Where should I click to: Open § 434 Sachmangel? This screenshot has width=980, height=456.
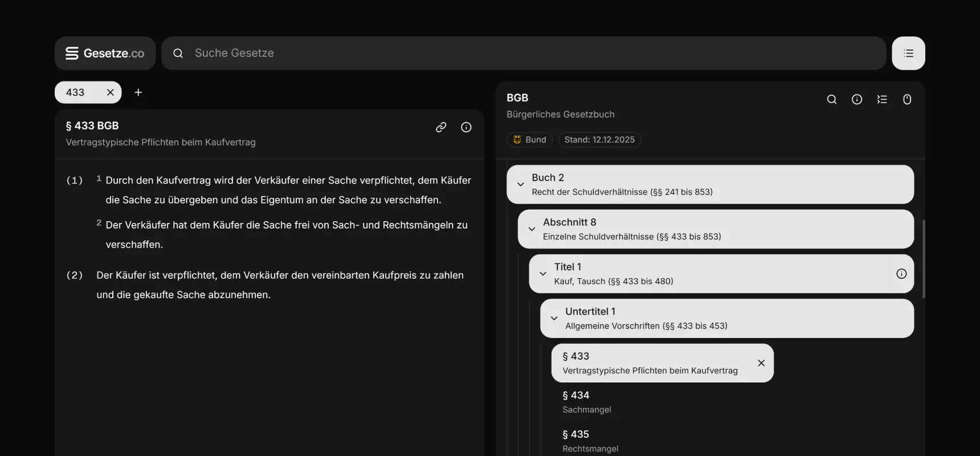click(586, 402)
